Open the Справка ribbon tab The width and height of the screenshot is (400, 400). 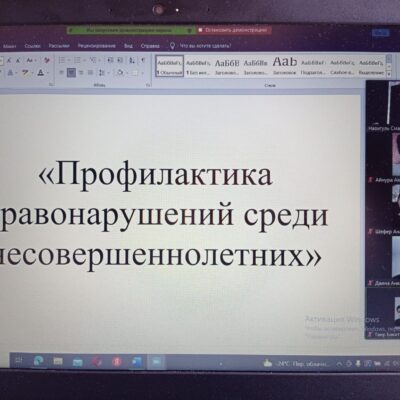click(150, 46)
